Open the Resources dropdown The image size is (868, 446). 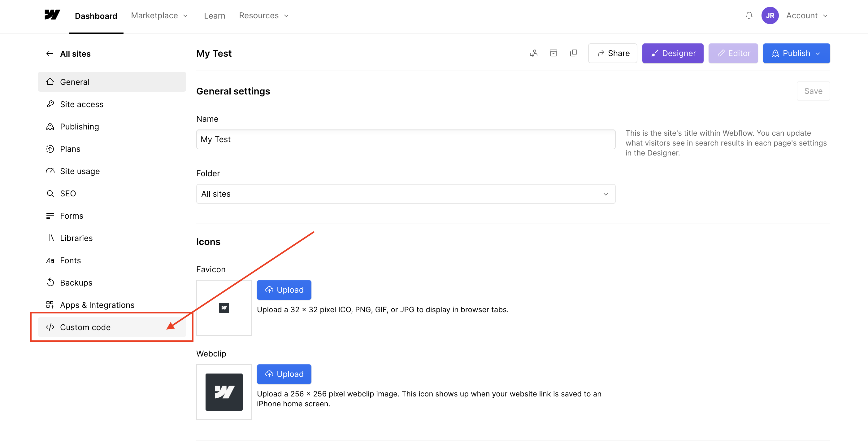tap(263, 15)
